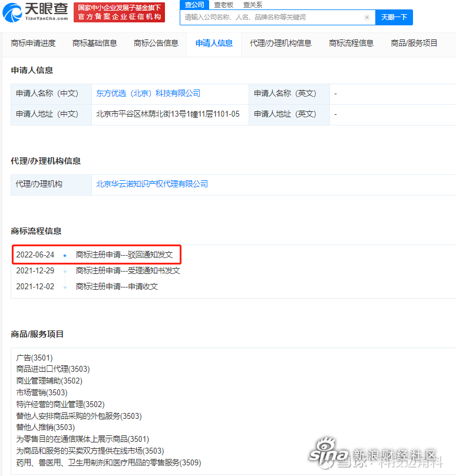Clear the search box with the X icon
Image resolution: width=456 pixels, height=476 pixels.
(366, 17)
